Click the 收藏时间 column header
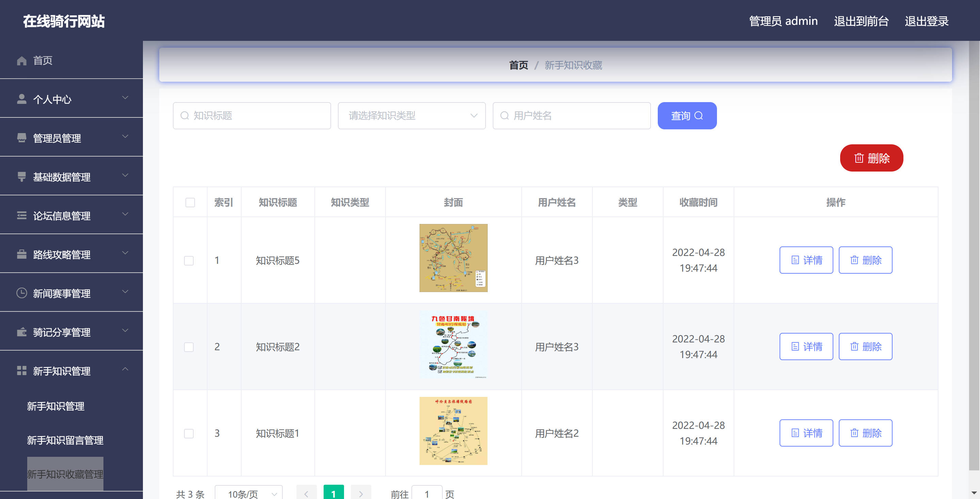This screenshot has width=980, height=499. [699, 202]
